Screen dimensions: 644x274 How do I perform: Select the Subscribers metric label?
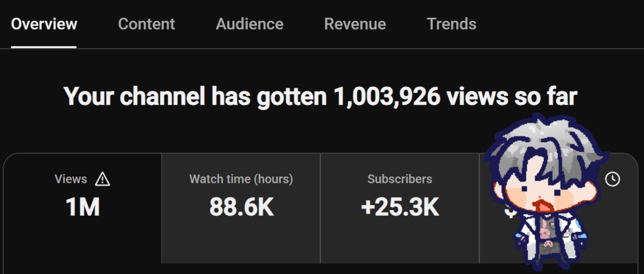click(400, 179)
